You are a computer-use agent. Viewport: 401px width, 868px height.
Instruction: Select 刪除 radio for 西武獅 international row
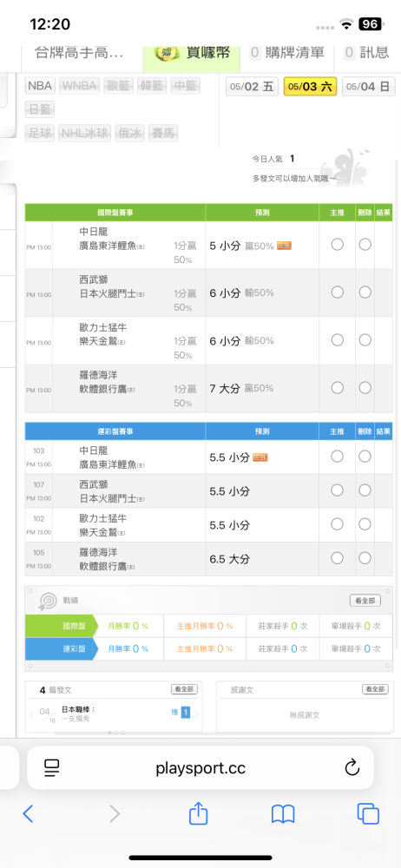(x=365, y=293)
